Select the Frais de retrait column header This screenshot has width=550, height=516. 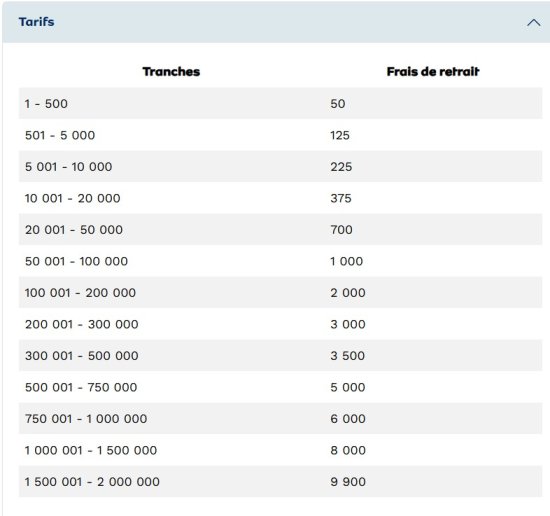coord(433,72)
